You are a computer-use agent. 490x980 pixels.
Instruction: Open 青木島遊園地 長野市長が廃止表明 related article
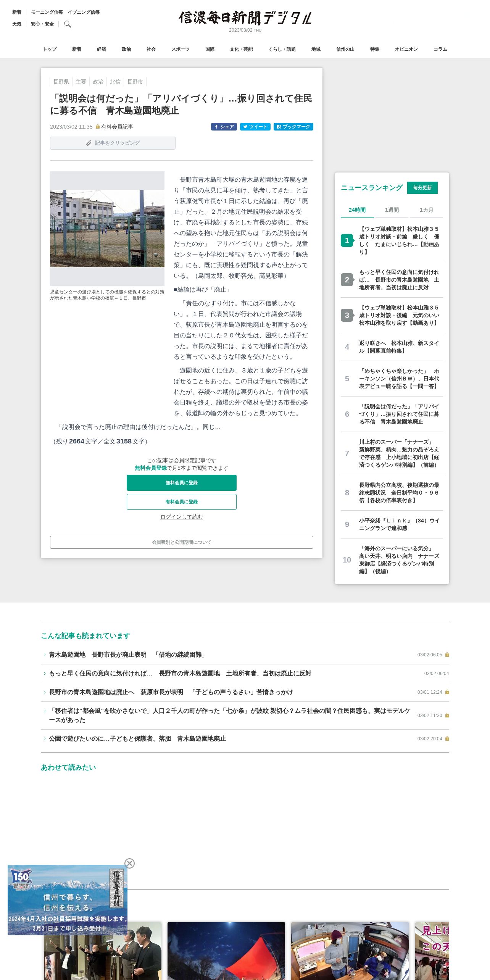click(x=128, y=655)
